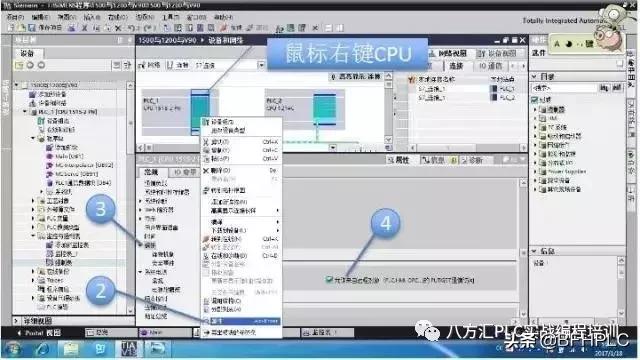
Task: Select Protection in properties navigation
Action: tap(150, 245)
